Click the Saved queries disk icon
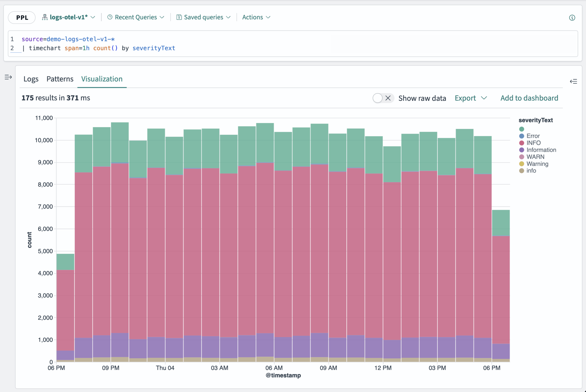The height and width of the screenshot is (392, 586). coord(179,17)
